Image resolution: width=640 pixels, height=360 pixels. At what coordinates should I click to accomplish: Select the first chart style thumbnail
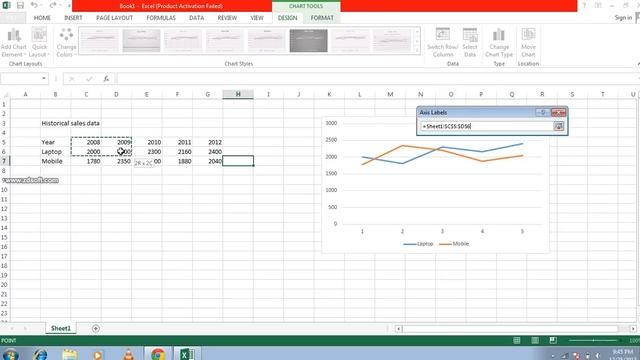100,40
